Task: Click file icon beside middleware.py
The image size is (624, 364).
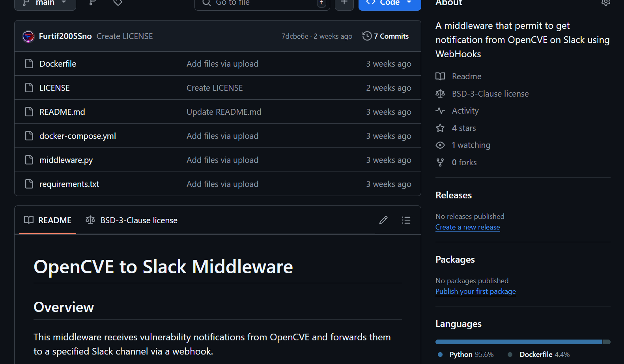Action: 29,160
